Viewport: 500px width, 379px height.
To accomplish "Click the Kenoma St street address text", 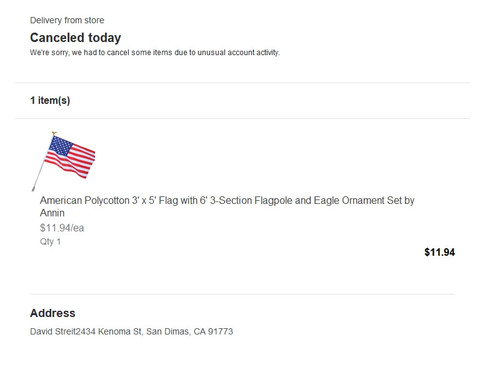I will point(109,332).
